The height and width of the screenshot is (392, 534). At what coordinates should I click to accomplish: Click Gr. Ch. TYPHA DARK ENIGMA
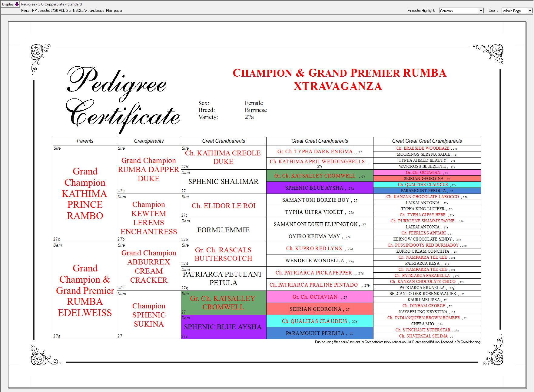[x=320, y=151]
